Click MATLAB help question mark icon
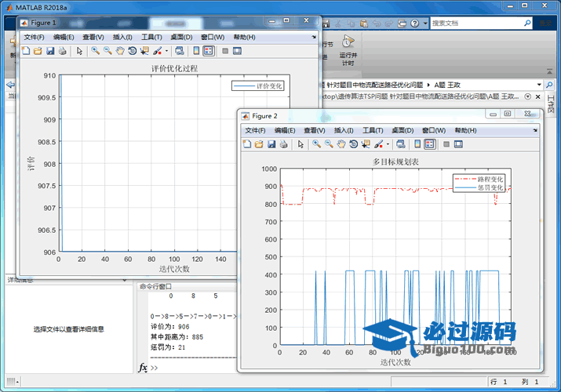Viewport: 561px width, 392px height. (x=414, y=24)
